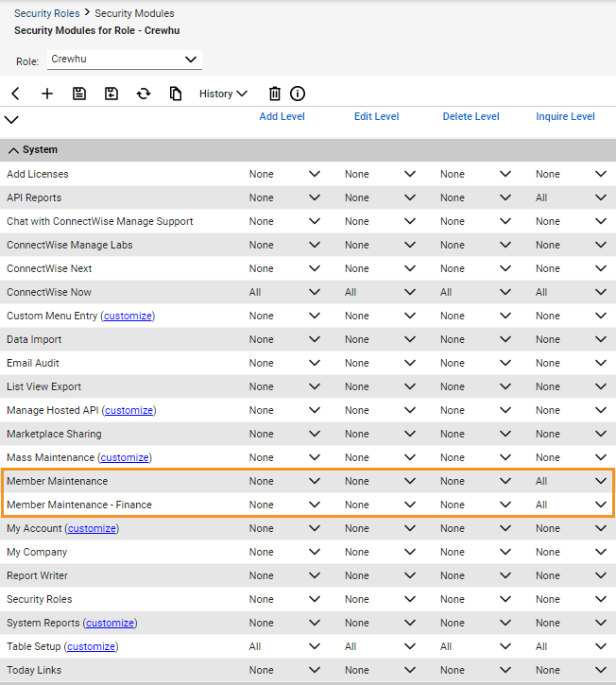This screenshot has height=685, width=616.
Task: Click the refresh icon
Action: 144,94
